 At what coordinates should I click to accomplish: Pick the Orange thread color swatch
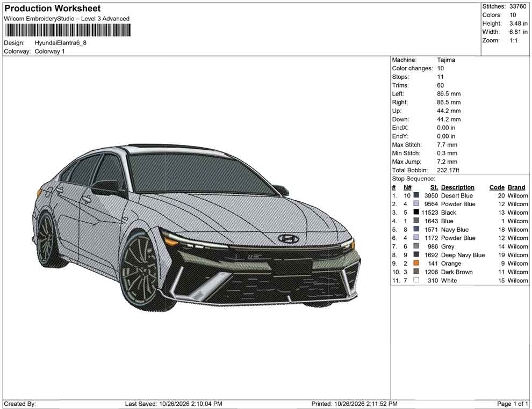[416, 263]
